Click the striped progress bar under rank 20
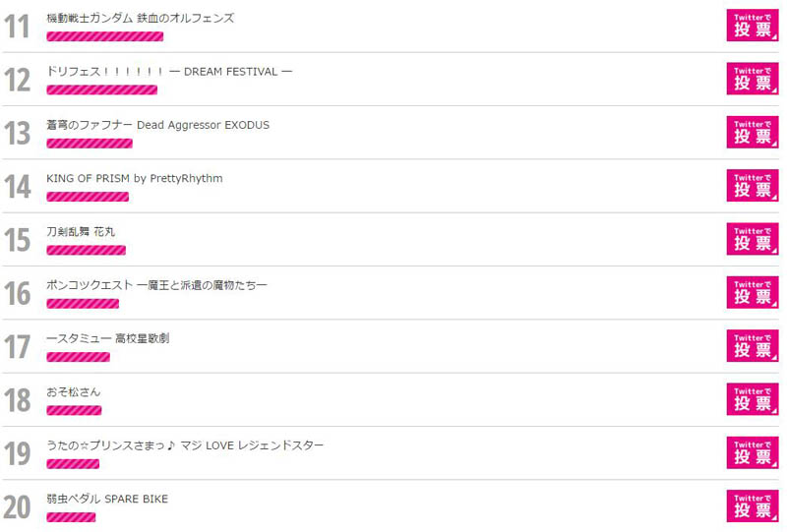 click(x=71, y=517)
